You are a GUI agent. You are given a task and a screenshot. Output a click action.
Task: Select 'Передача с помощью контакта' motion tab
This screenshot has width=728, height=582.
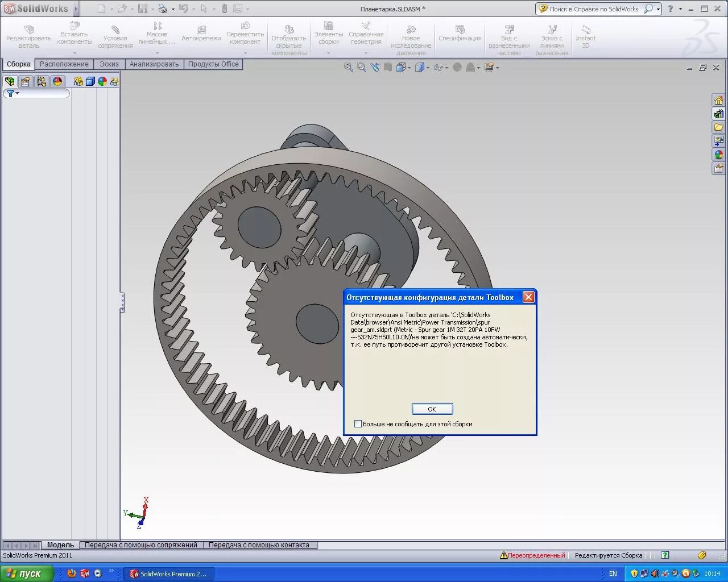click(x=259, y=544)
